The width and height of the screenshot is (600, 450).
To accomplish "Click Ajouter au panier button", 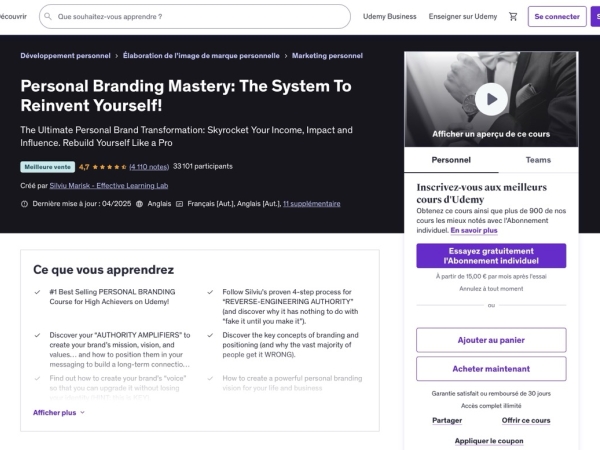I will click(x=491, y=340).
